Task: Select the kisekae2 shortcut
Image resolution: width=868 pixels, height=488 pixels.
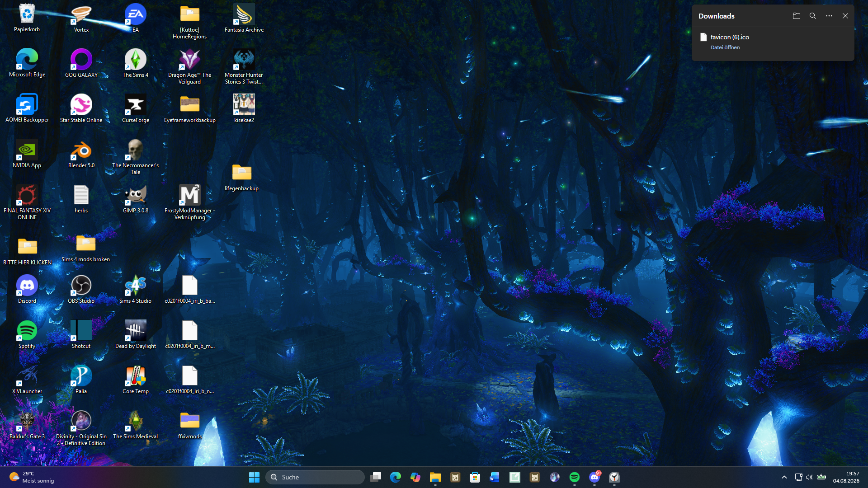Action: tap(244, 108)
